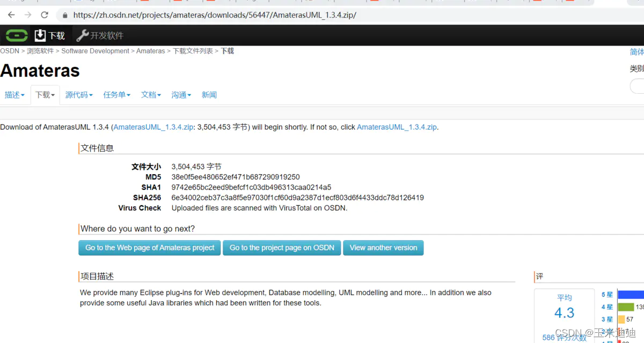Expand the 源代码 dropdown
The image size is (644, 343).
[x=79, y=95]
